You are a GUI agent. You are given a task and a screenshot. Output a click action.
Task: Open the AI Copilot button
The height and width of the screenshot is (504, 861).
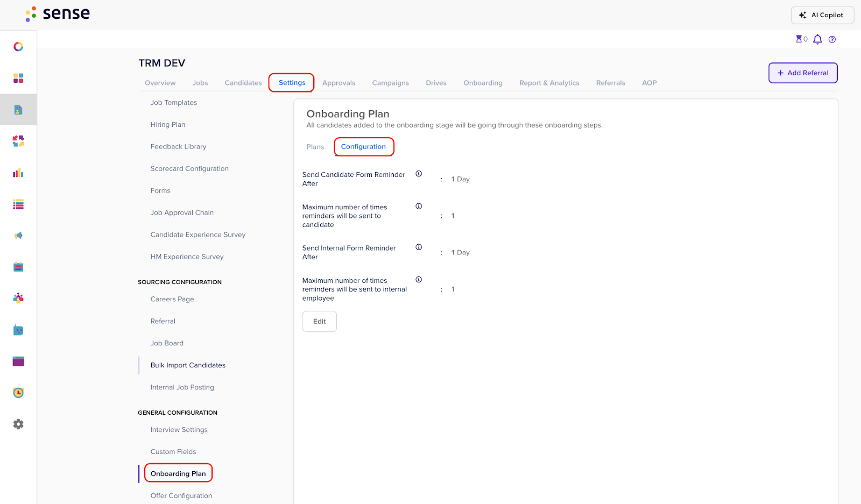point(822,15)
